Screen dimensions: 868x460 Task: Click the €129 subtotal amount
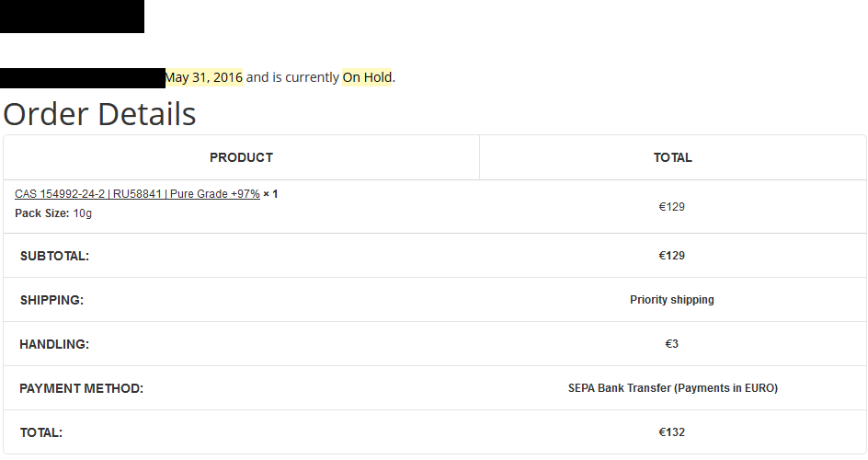click(671, 256)
